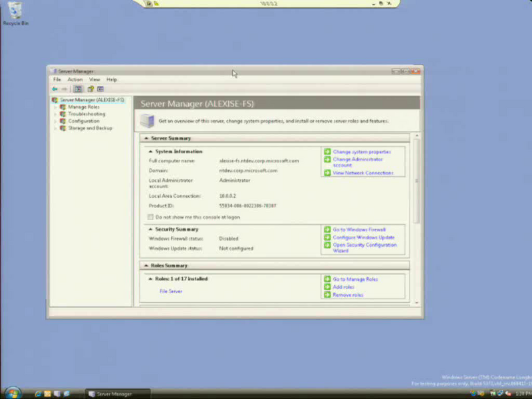
Task: Click the Back arrow toolbar icon
Action: click(55, 89)
